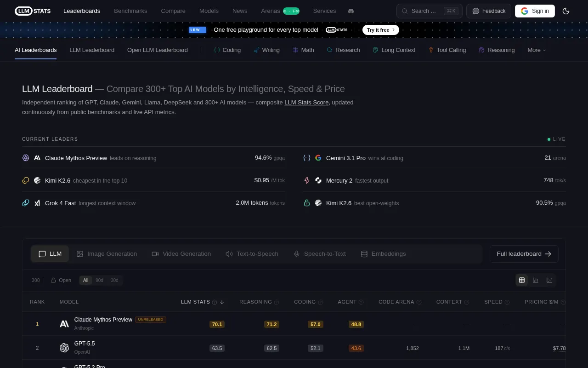Image resolution: width=588 pixels, height=368 pixels.
Task: Click the search magnifier icon
Action: tap(405, 11)
